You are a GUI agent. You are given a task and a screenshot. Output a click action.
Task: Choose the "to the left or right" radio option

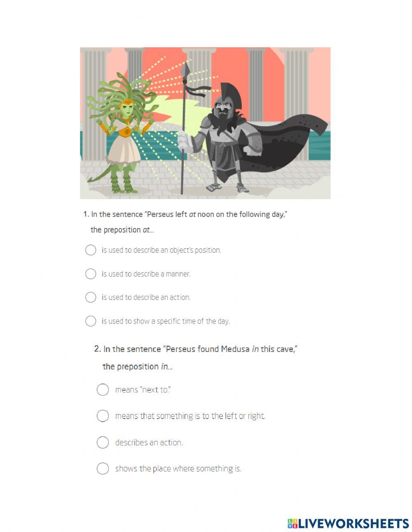[x=103, y=416]
